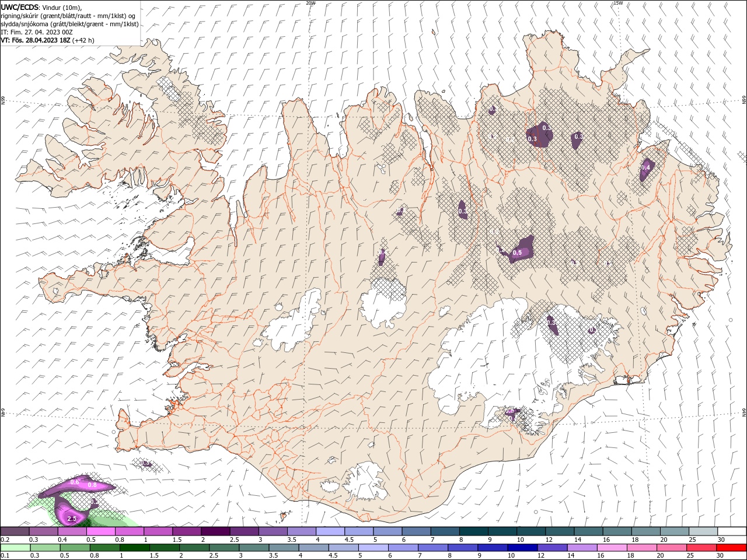The image size is (747, 560).
Task: Pick the lower scale pale green swatch 0.1–0.3
Action: (15, 548)
